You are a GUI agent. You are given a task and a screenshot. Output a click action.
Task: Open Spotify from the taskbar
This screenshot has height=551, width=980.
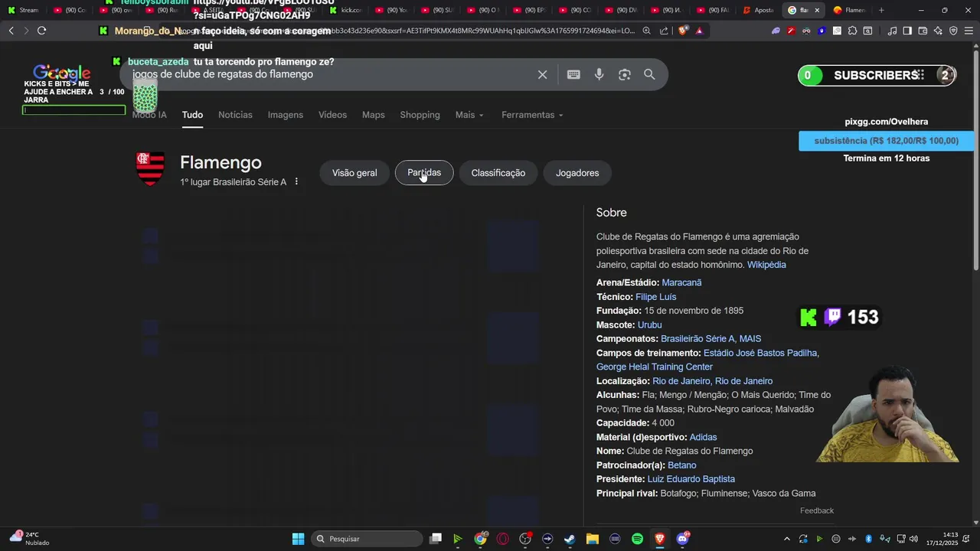[637, 539]
